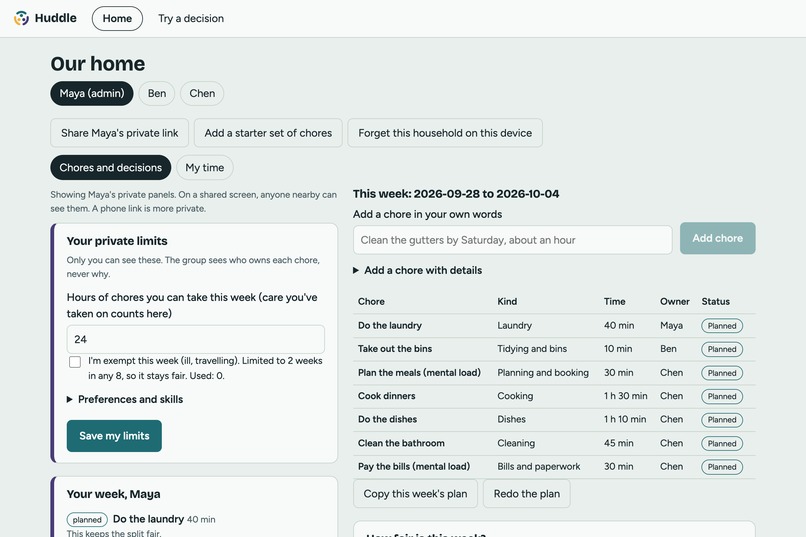The image size is (806, 537).
Task: Click Planned status for Pay the bills
Action: [722, 467]
